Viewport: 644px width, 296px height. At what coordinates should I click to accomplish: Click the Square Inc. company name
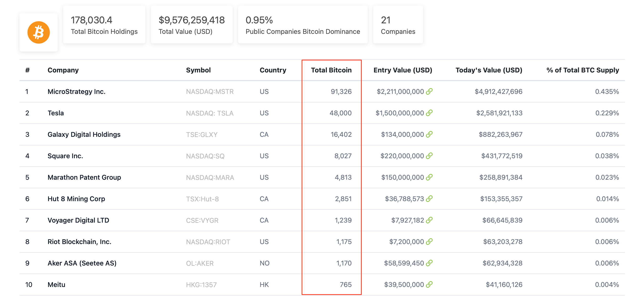[65, 156]
